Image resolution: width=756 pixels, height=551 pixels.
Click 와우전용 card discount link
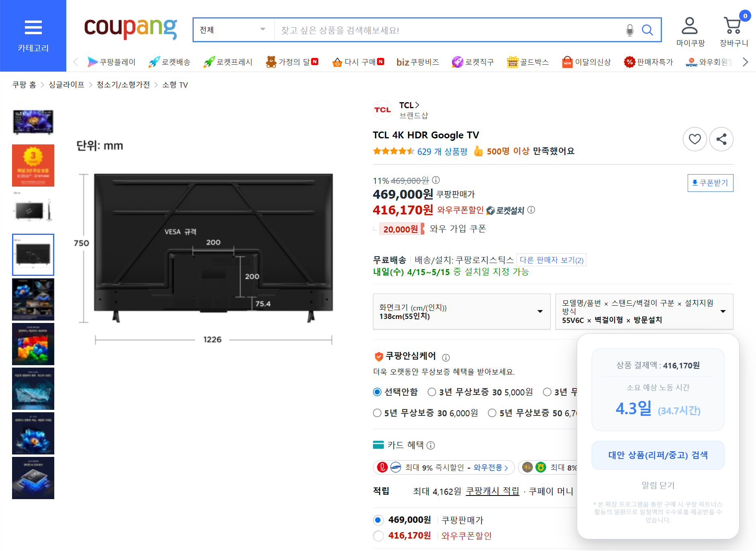coord(491,467)
